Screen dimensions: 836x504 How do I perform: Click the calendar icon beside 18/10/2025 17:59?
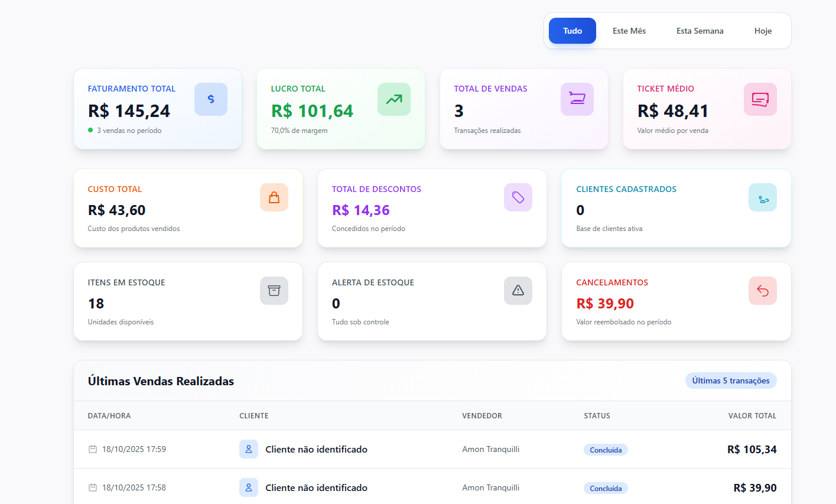coord(92,449)
